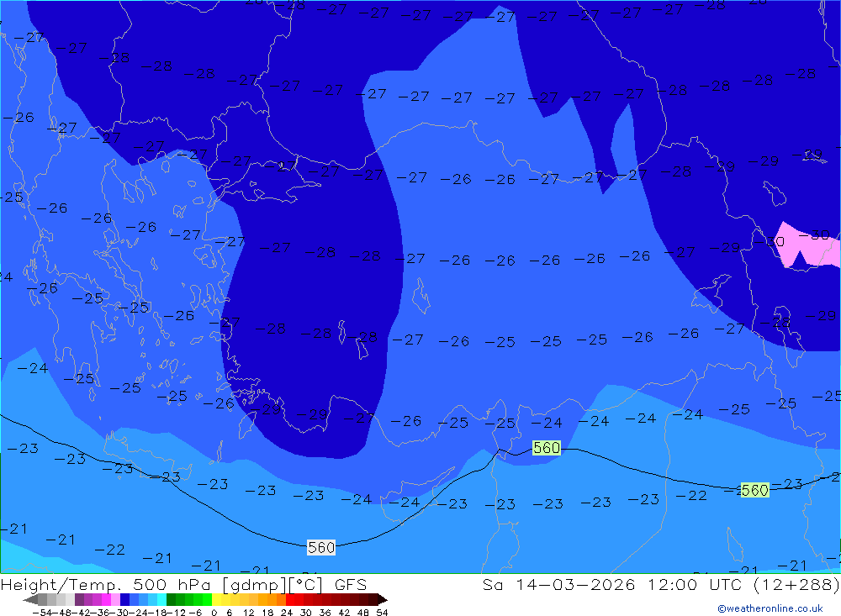The height and width of the screenshot is (616, 841).
Task: Click the '[gdmp]' unit label in title
Action: (255, 584)
